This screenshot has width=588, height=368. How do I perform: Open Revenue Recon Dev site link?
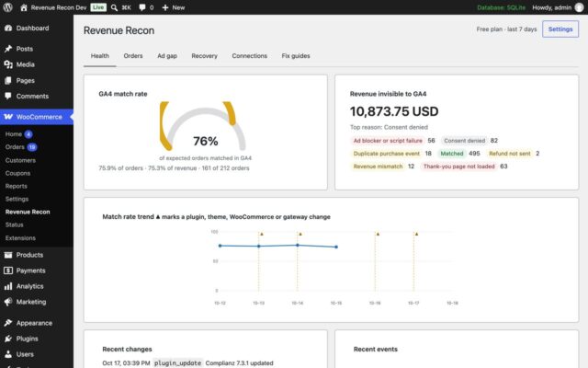pyautogui.click(x=59, y=7)
